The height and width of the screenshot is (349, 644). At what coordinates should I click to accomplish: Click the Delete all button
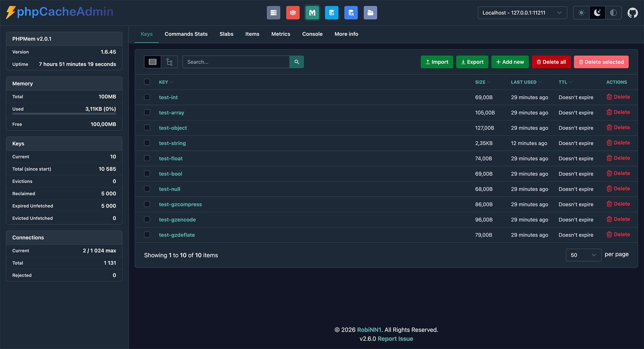pyautogui.click(x=551, y=62)
